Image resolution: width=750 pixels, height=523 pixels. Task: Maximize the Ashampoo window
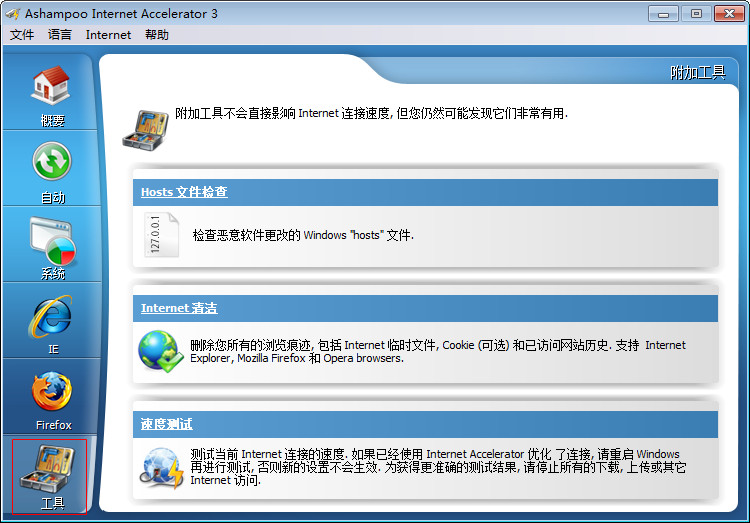point(696,14)
